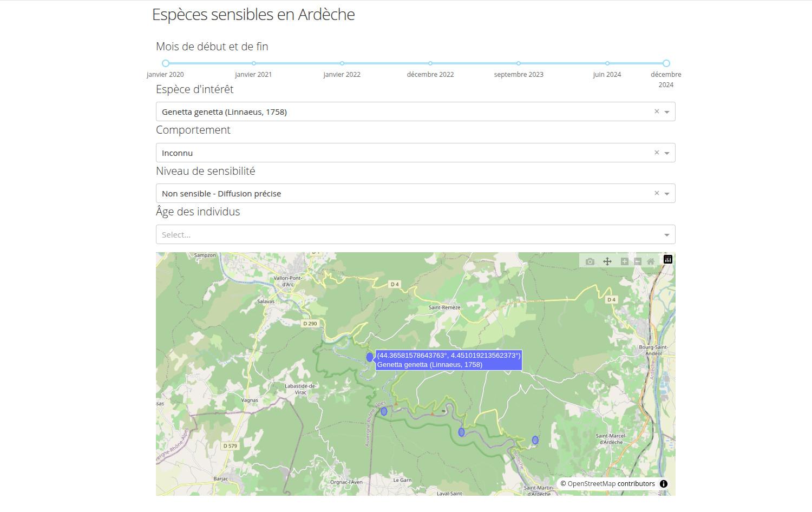Click the easternmost observation marker near Saint-Marcel-d'Ardèche

[534, 441]
